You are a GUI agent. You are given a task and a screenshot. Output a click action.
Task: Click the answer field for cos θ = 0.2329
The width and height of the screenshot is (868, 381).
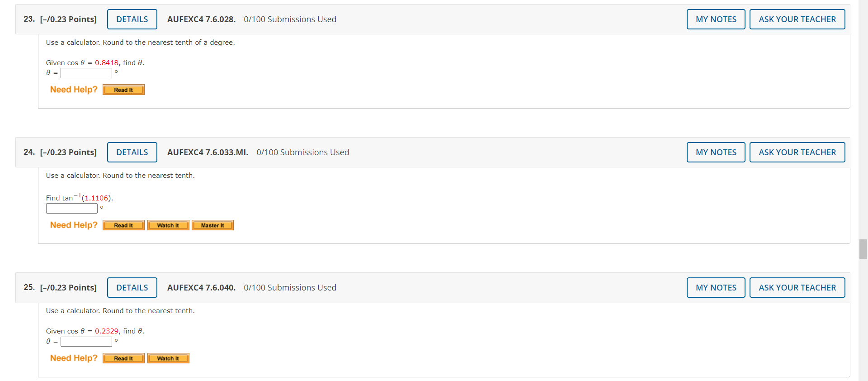(86, 342)
